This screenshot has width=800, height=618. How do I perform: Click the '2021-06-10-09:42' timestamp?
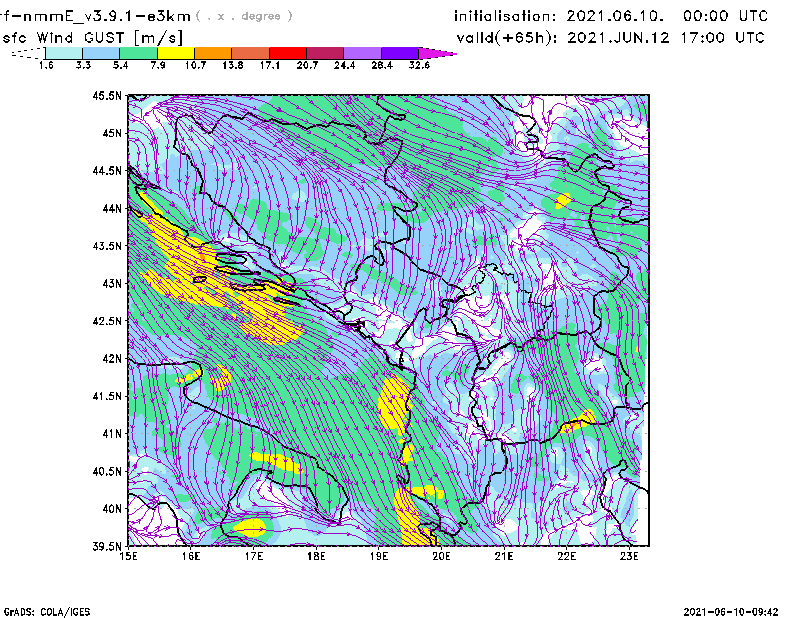tap(731, 612)
